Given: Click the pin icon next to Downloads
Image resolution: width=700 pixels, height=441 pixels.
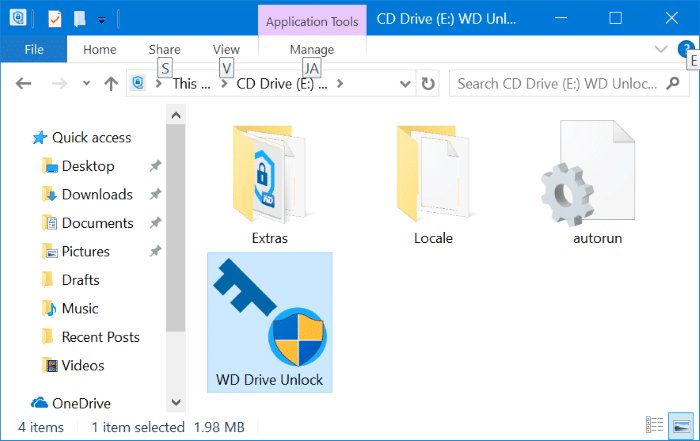Looking at the screenshot, I should click(x=155, y=195).
